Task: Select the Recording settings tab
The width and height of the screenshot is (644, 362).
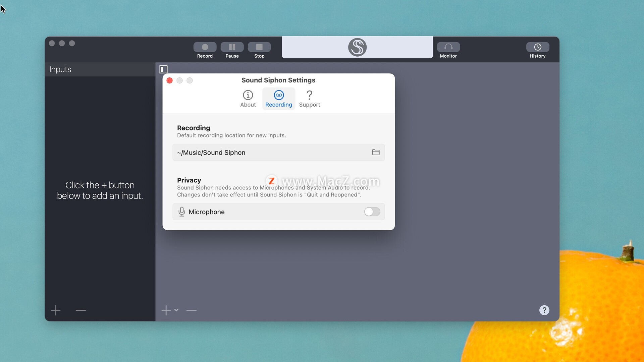Action: coord(278,99)
